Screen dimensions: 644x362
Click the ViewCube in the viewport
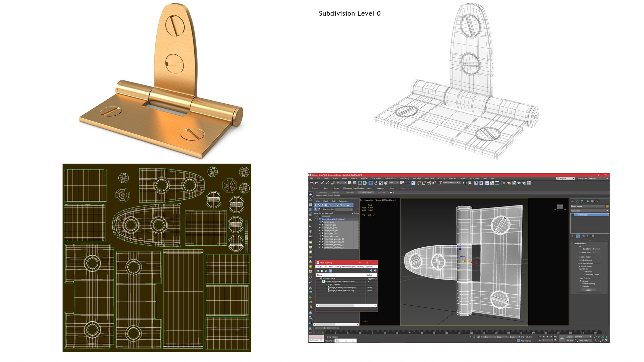[560, 207]
